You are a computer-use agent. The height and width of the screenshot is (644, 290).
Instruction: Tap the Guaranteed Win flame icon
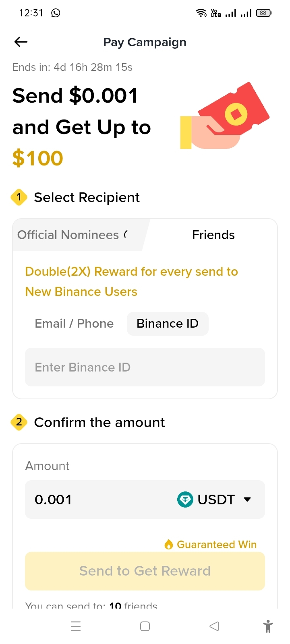coord(169,545)
